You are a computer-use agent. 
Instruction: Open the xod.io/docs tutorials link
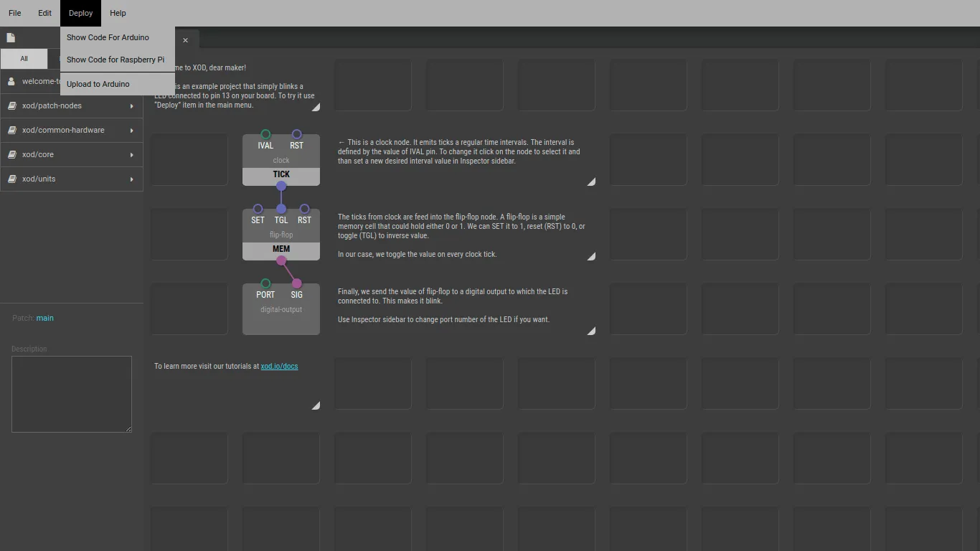[279, 366]
